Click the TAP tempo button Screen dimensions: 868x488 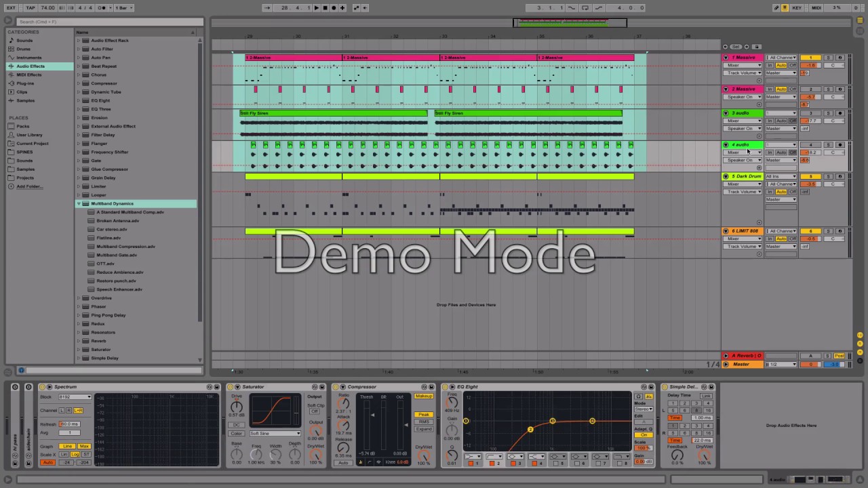pos(31,7)
